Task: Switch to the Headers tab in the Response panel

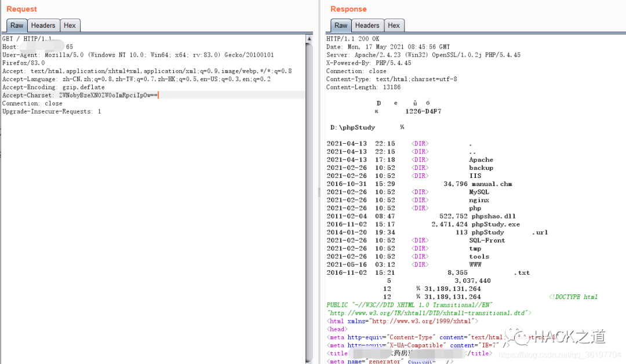Action: point(367,26)
